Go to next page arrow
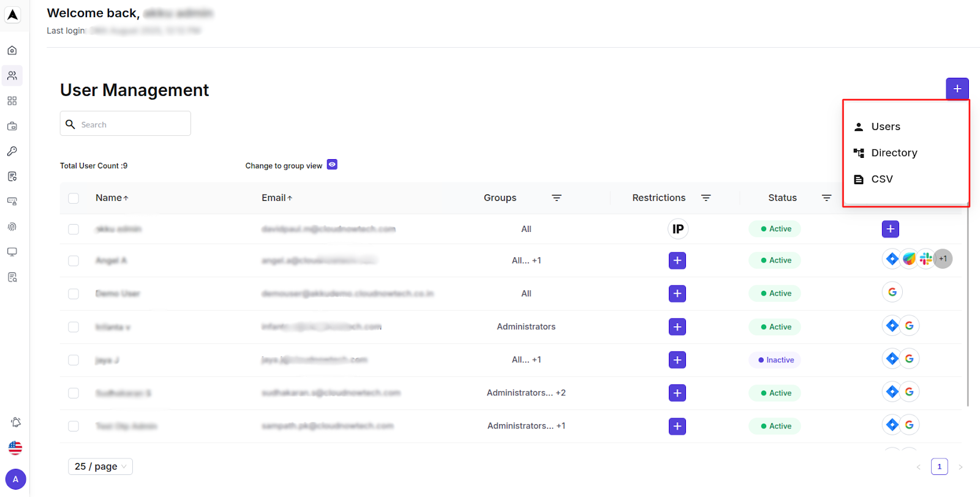The image size is (980, 497). click(x=960, y=467)
